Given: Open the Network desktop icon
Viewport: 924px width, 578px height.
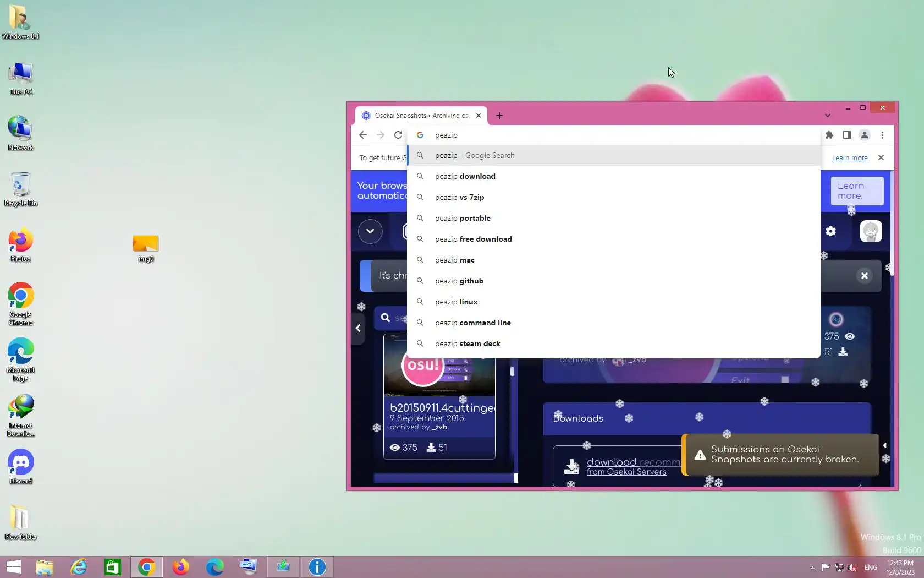Looking at the screenshot, I should [20, 133].
